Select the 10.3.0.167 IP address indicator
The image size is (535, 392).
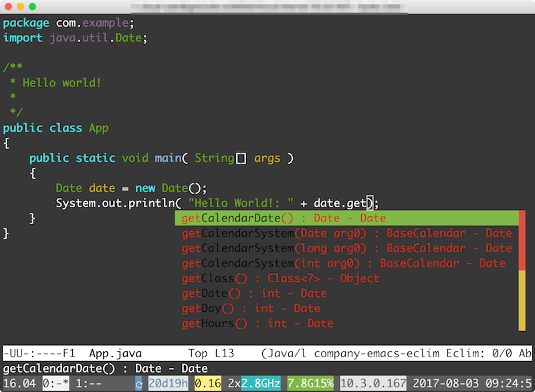[372, 383]
